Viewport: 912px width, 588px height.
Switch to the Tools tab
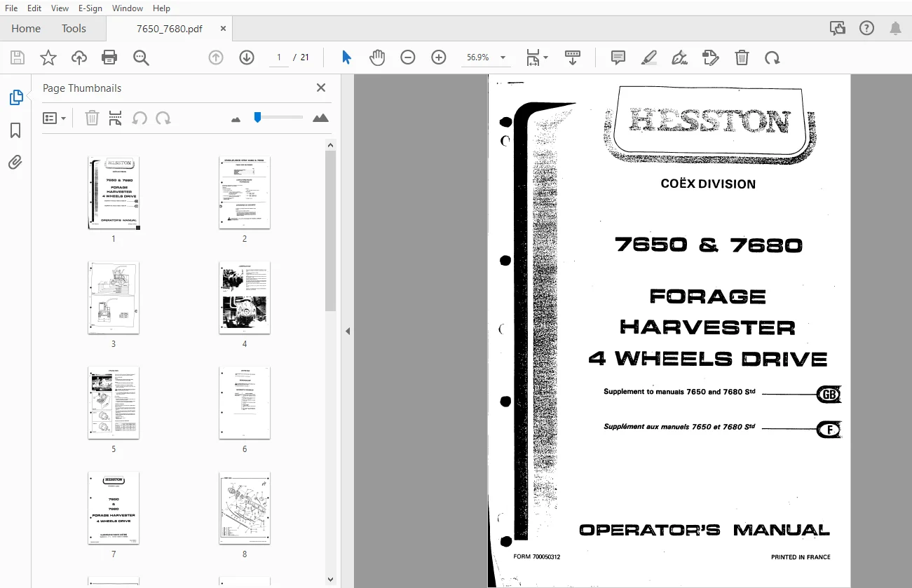(x=74, y=29)
